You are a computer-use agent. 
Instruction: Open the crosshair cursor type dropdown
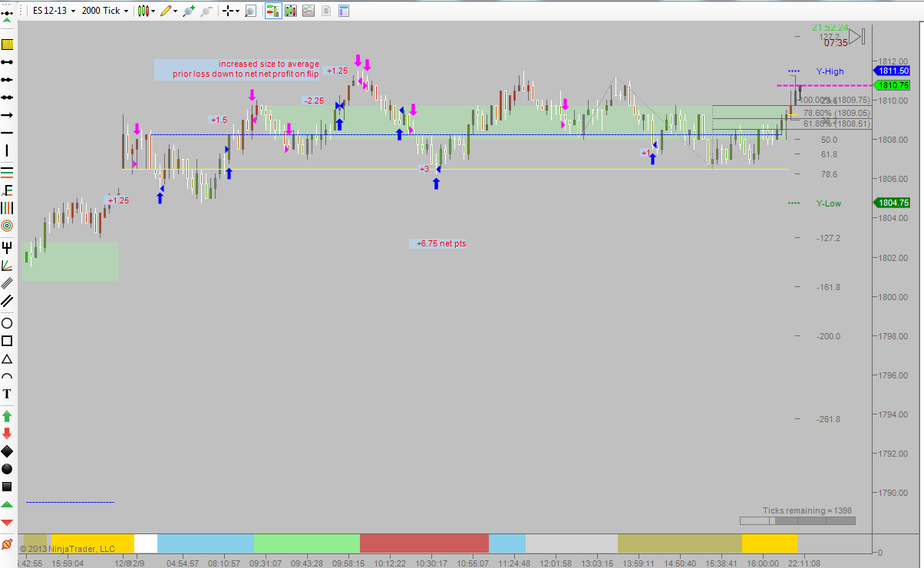coord(230,11)
